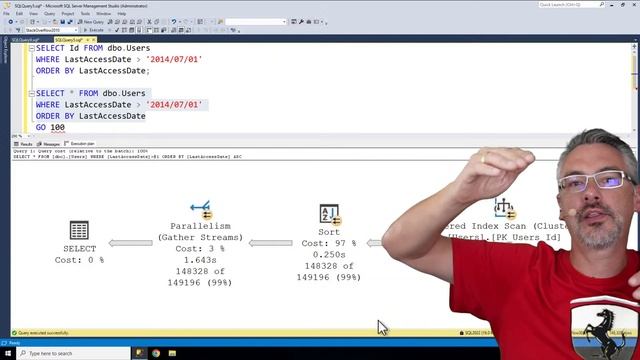
Task: Open the Tools menu
Action: point(85,13)
